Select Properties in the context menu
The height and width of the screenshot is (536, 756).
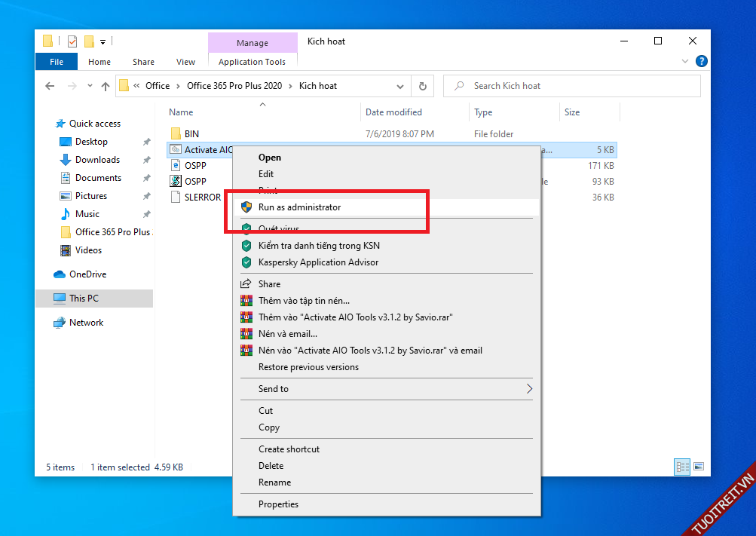(x=278, y=504)
